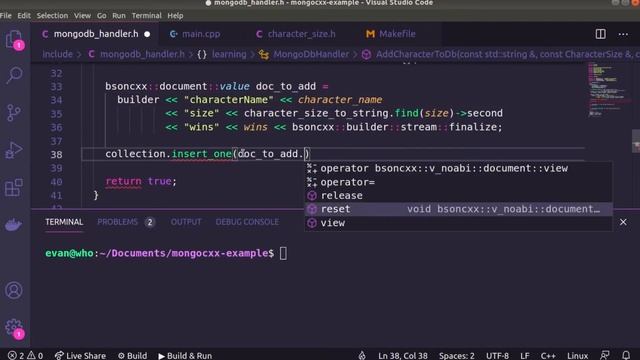
Task: Select the TERMINAL panel tab
Action: tap(64, 222)
